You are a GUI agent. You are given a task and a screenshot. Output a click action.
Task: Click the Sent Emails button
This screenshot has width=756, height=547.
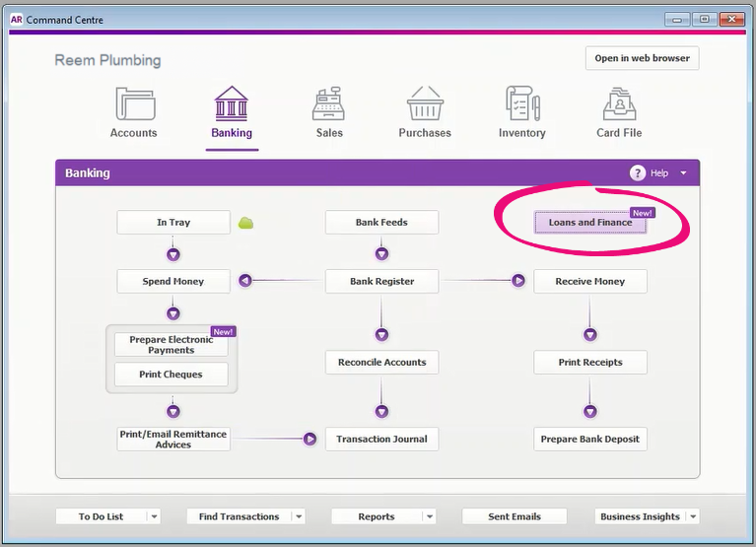point(515,516)
